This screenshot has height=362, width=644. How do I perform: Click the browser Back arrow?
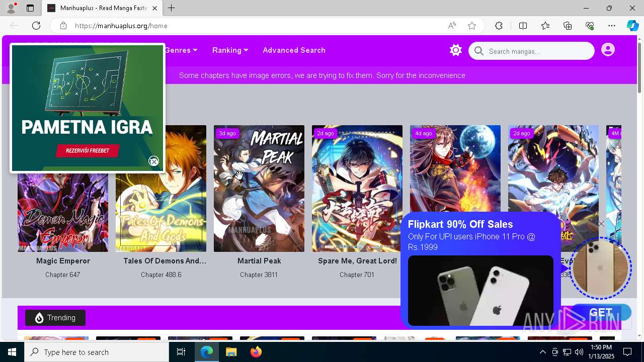14,26
